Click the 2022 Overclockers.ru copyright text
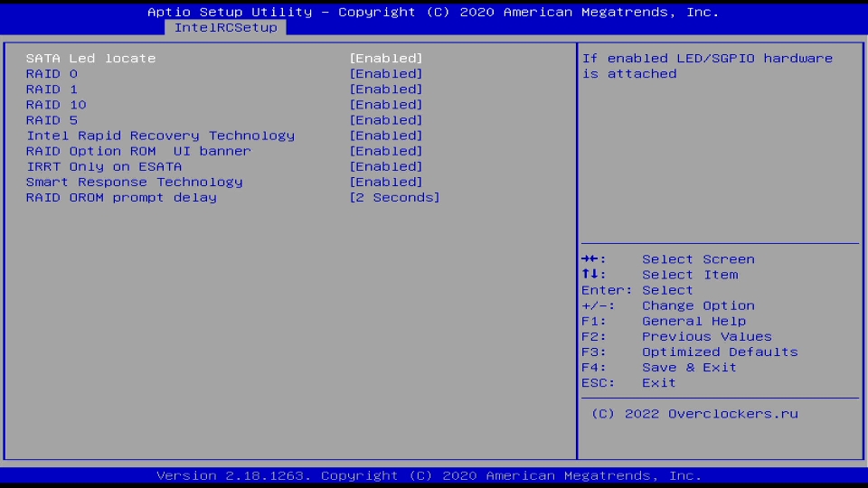Image resolution: width=868 pixels, height=488 pixels. click(x=694, y=414)
